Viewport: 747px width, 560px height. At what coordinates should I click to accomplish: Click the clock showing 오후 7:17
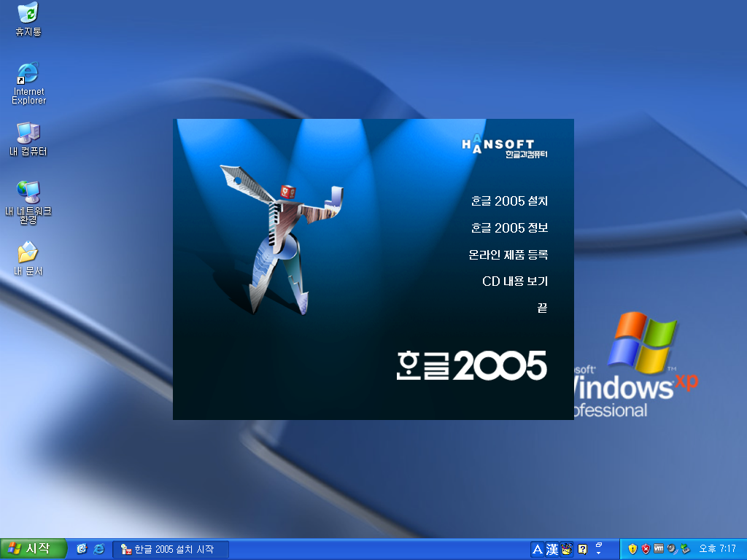pos(717,549)
